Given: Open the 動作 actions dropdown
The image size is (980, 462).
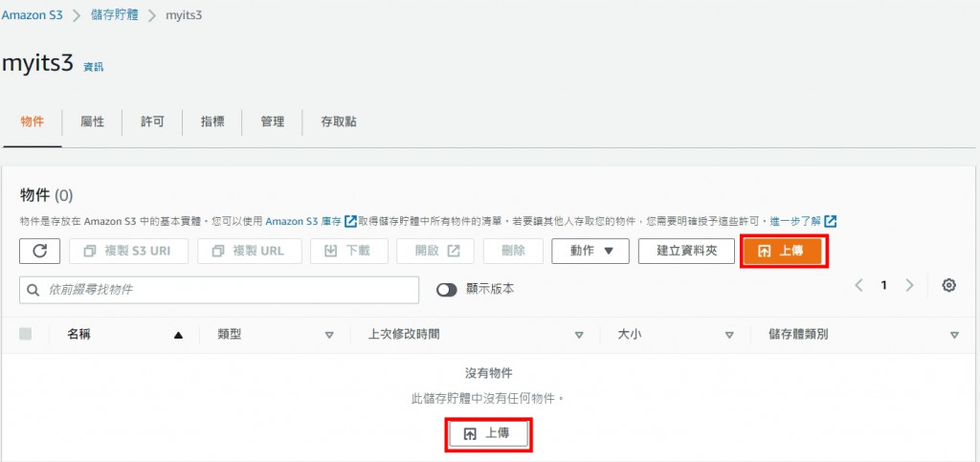Looking at the screenshot, I should (590, 251).
